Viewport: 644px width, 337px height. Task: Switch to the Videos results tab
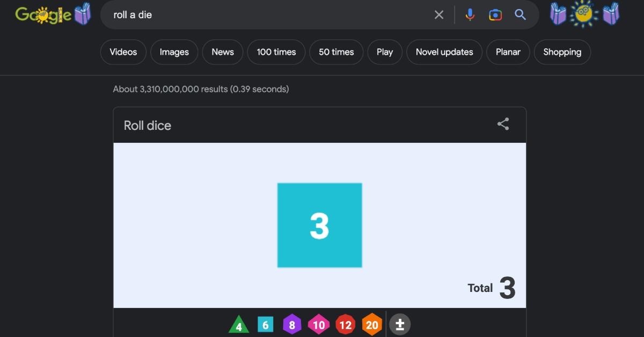click(x=123, y=52)
